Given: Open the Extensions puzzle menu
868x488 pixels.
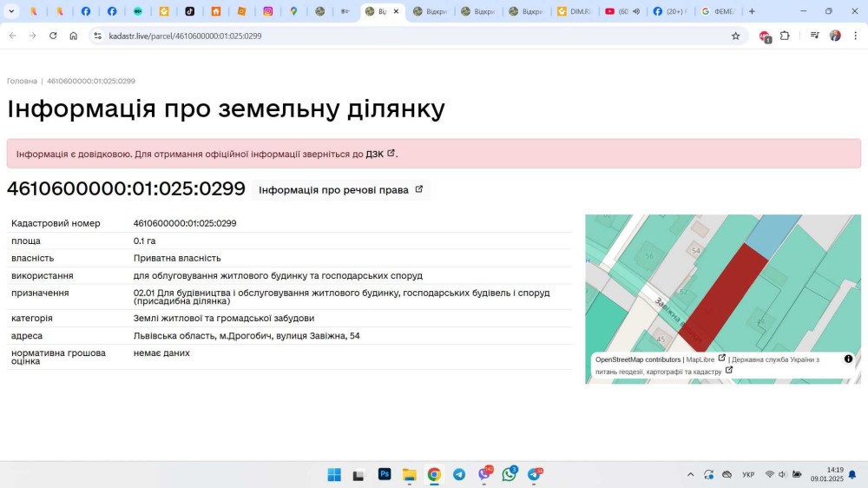Looking at the screenshot, I should click(x=785, y=36).
